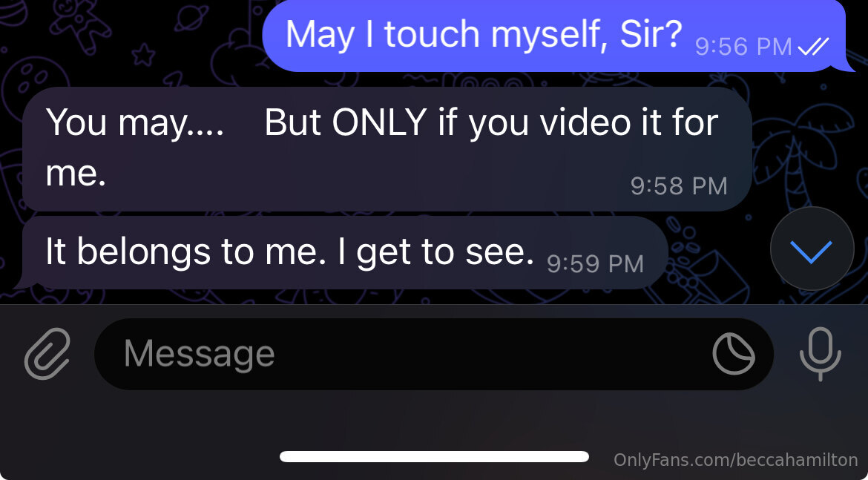Tap the double-check read receipt icon
The image size is (868, 480).
pos(814,47)
